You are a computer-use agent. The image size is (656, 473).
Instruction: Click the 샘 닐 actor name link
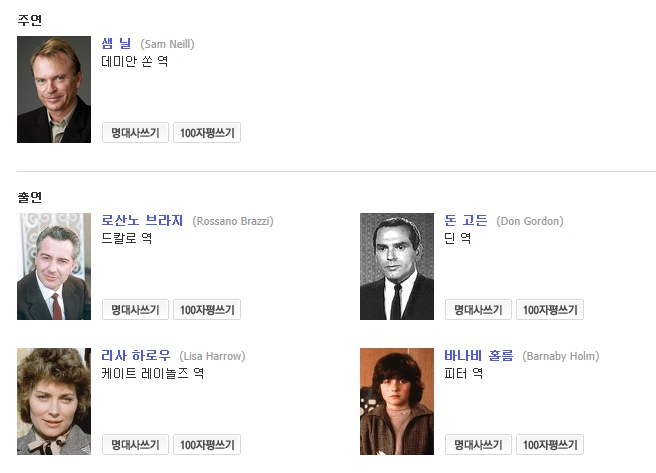[x=116, y=44]
